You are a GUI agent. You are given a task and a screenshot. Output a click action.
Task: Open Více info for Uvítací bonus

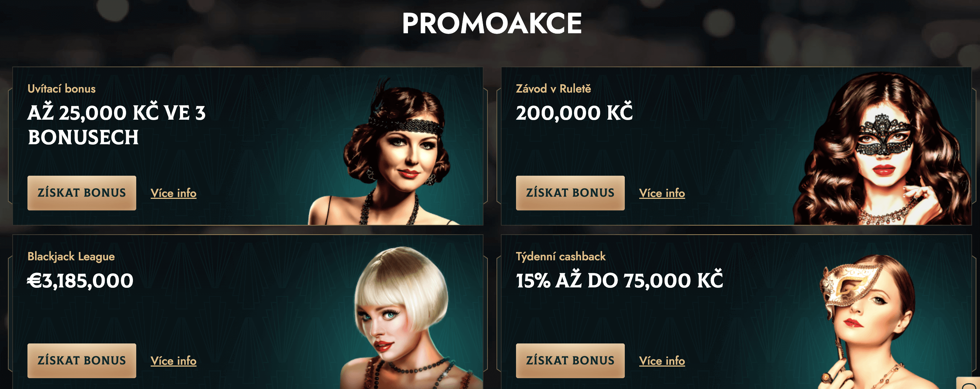click(173, 193)
